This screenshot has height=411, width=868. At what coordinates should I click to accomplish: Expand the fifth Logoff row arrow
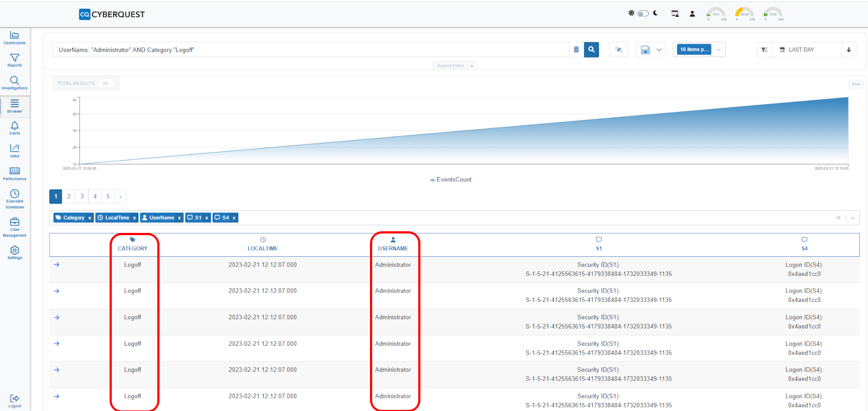(57, 370)
